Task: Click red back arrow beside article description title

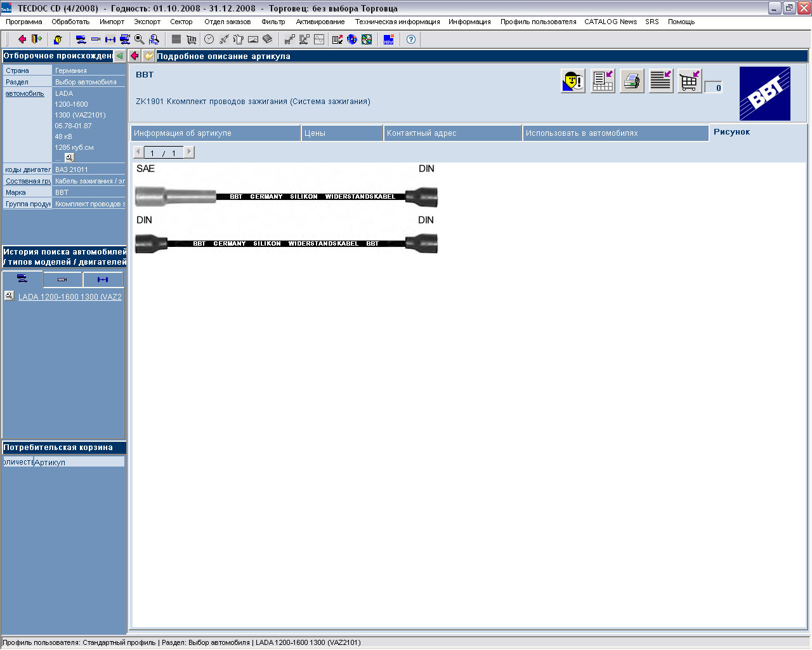Action: pos(134,56)
